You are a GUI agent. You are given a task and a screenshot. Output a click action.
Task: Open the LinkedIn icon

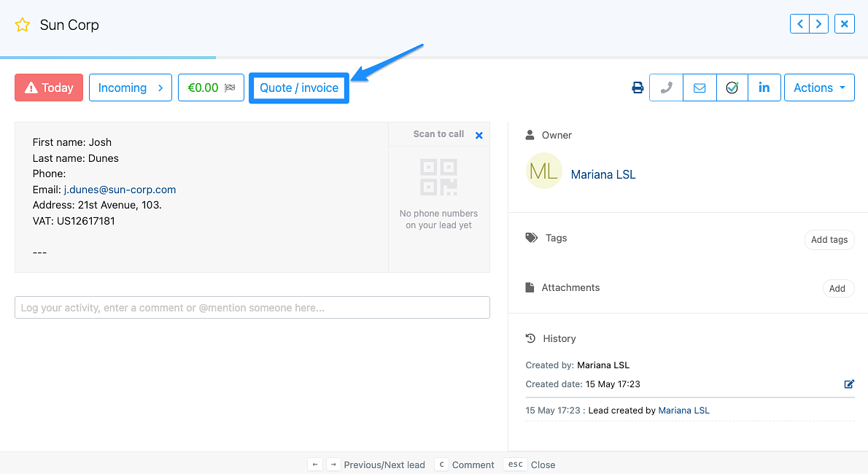(x=764, y=87)
